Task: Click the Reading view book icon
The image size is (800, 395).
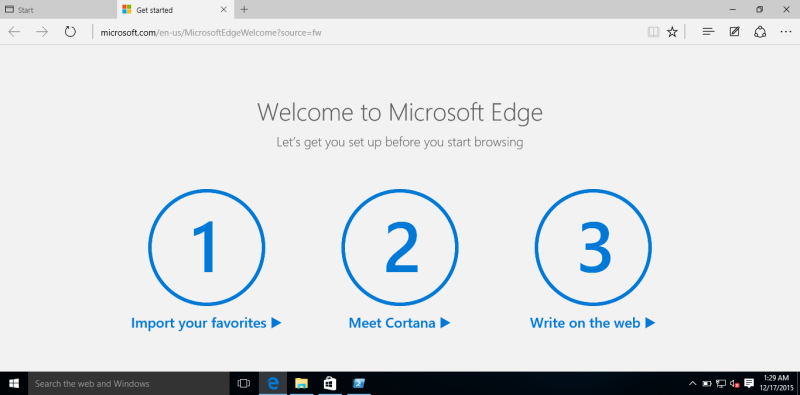Action: pos(653,32)
